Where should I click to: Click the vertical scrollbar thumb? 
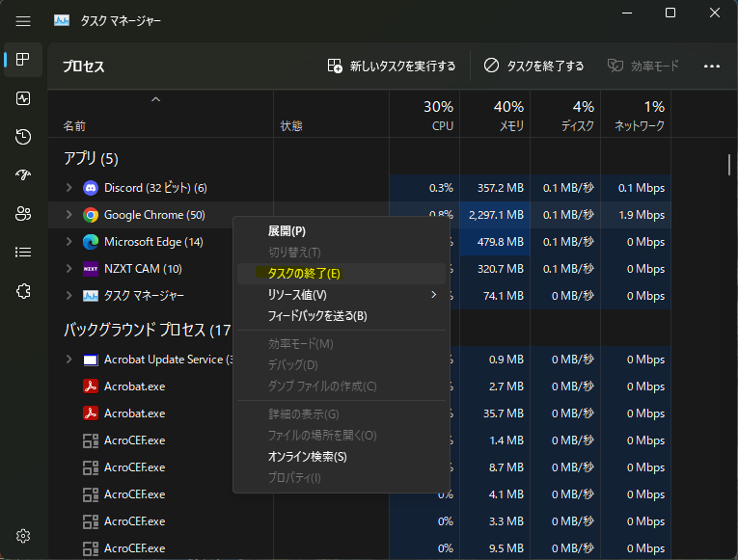(729, 165)
